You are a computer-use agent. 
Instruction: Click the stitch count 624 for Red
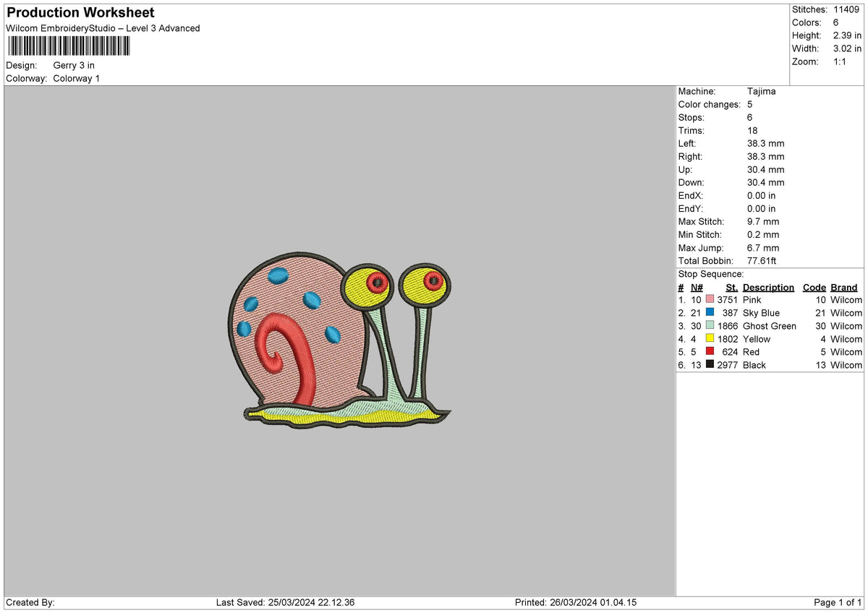[x=731, y=351]
